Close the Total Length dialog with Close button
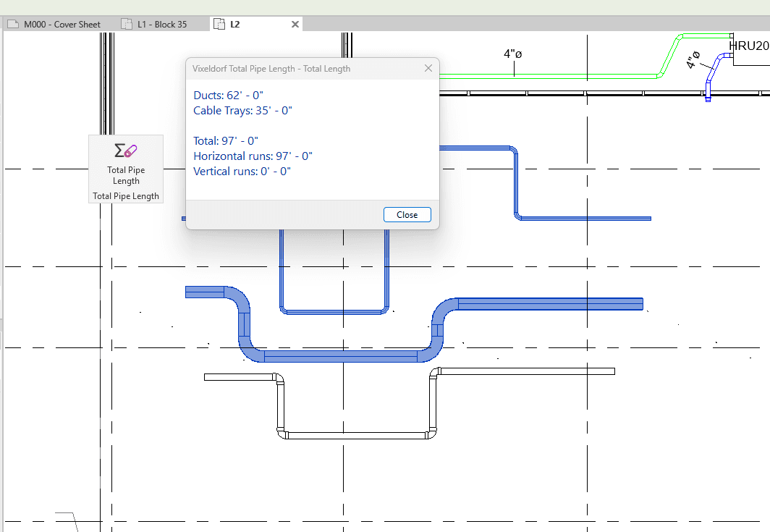 tap(407, 215)
